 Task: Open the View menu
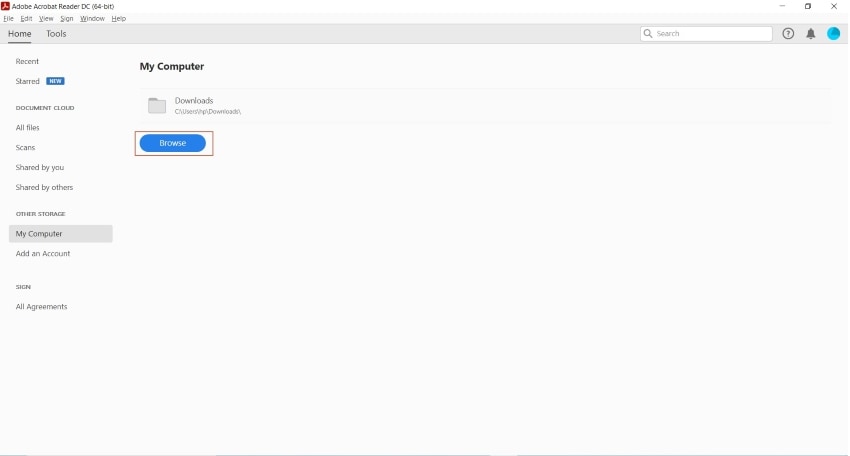46,18
